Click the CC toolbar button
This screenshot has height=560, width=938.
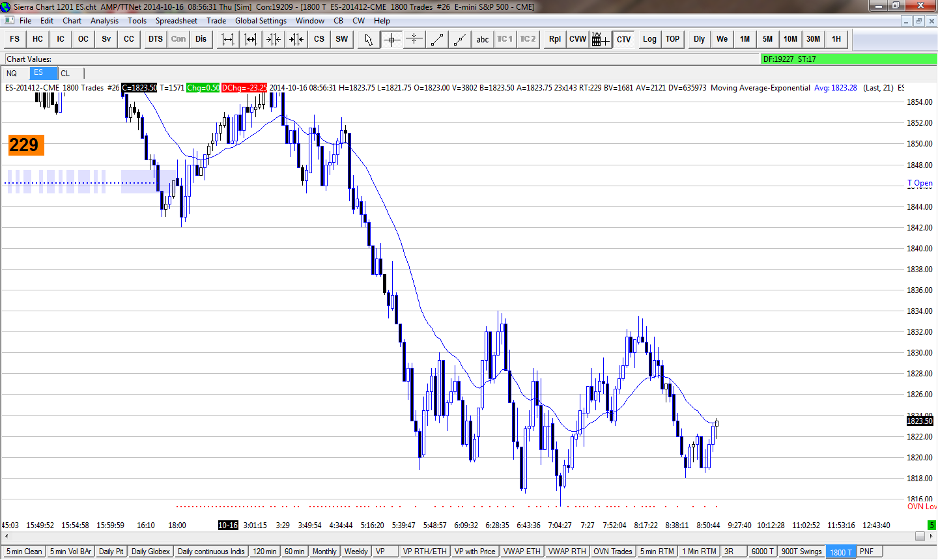(129, 39)
